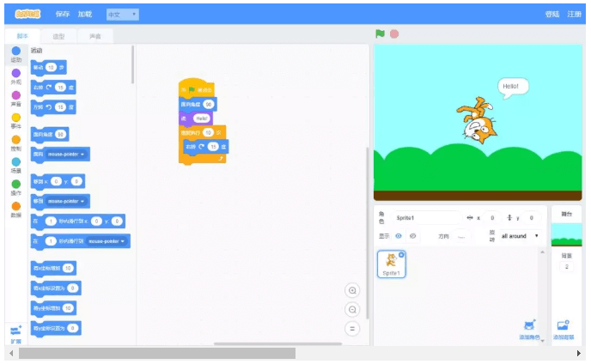Select the blue 运动 (motion) category circle
Screen dimensions: 591x364
pos(15,51)
